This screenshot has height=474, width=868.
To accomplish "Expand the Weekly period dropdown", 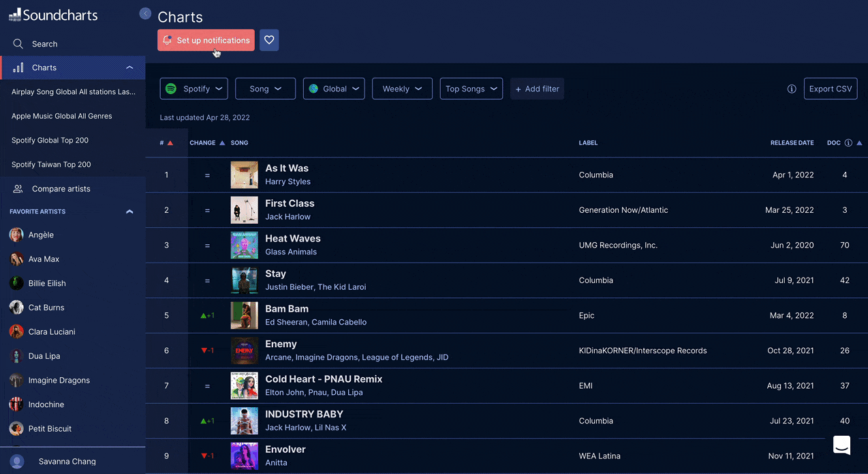I will 402,89.
